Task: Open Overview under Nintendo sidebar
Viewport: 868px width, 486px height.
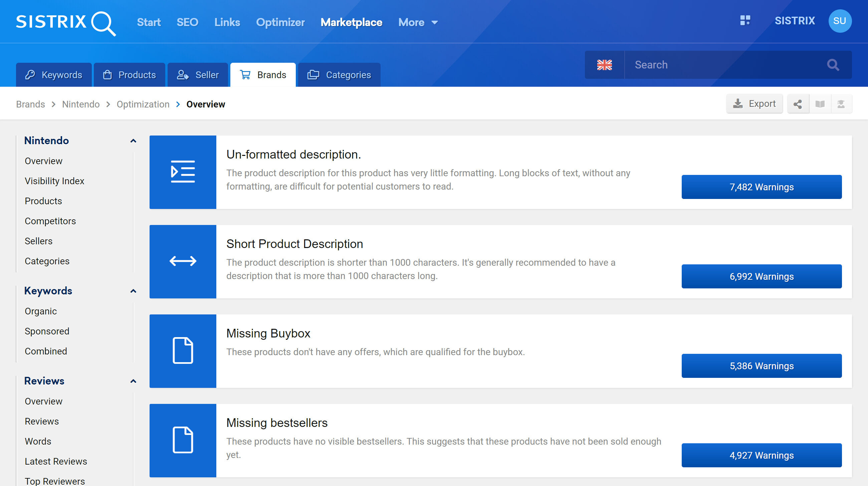Action: click(43, 161)
